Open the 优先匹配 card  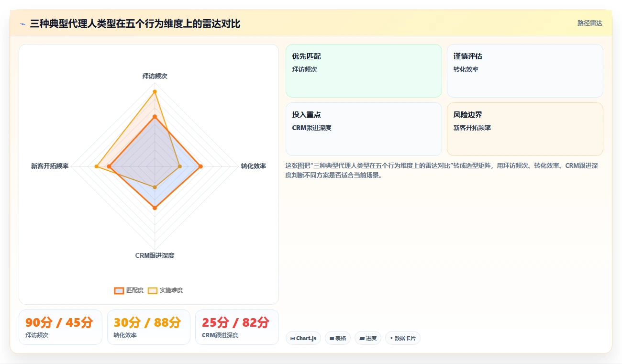pyautogui.click(x=364, y=71)
